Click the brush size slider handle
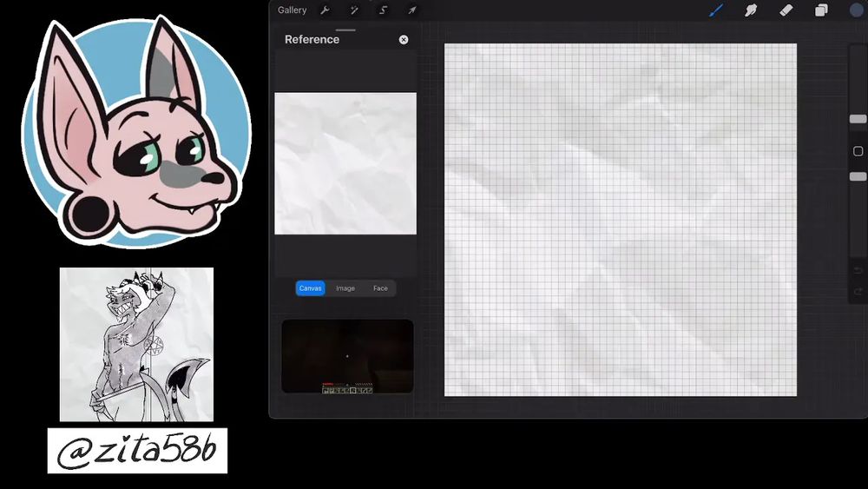The image size is (868, 489). coord(858,119)
